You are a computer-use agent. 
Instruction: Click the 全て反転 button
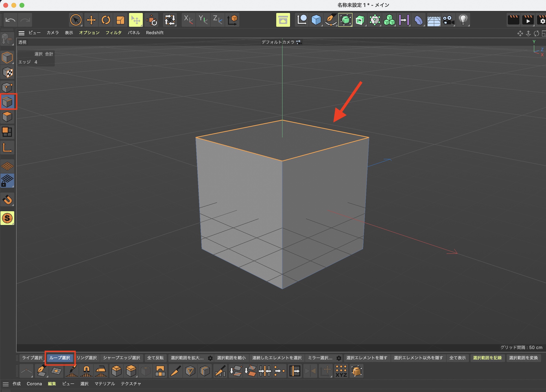click(155, 358)
